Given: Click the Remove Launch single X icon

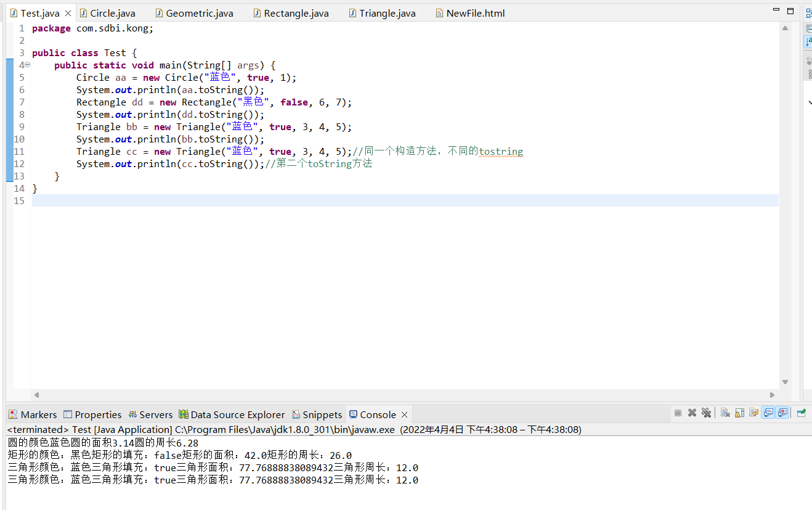Looking at the screenshot, I should point(692,413).
